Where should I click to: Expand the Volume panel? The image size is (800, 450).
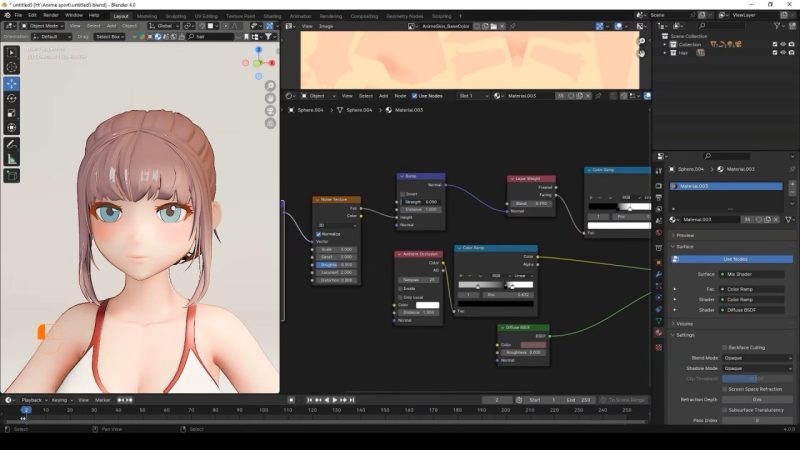[685, 323]
